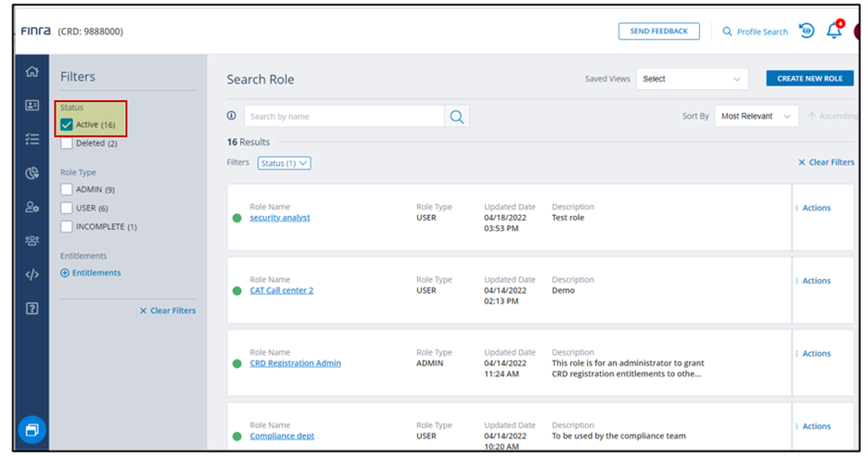This screenshot has width=868, height=456.
Task: Expand the Status (1) filter chip
Action: (284, 163)
